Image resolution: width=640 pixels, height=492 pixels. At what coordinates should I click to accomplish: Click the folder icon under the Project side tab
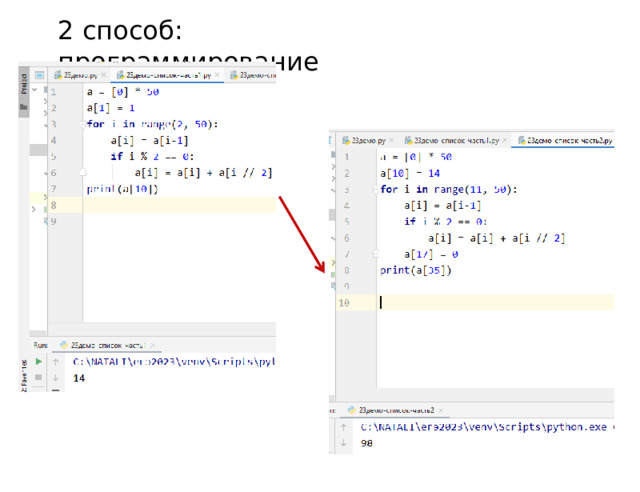coord(24,107)
